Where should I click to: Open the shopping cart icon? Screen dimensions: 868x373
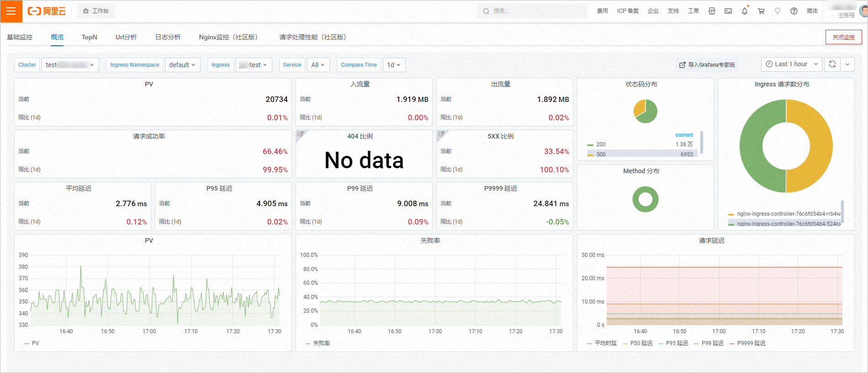[x=761, y=11]
